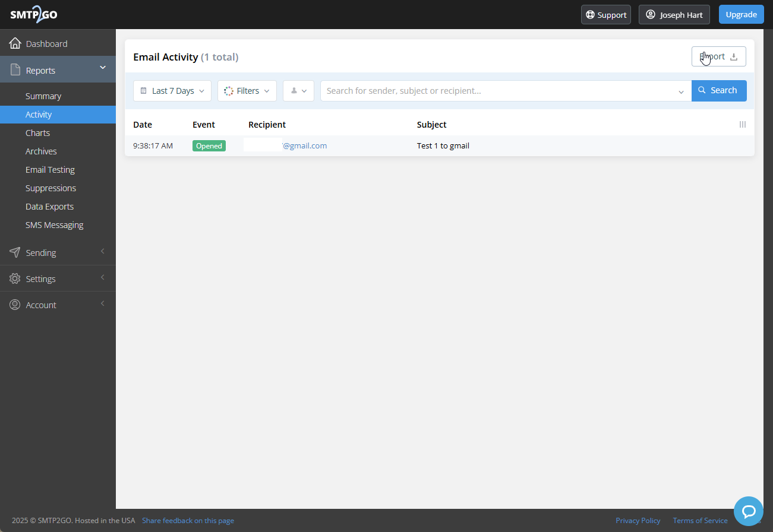Click the Event column header
Screen dimensions: 773x532
(204, 125)
